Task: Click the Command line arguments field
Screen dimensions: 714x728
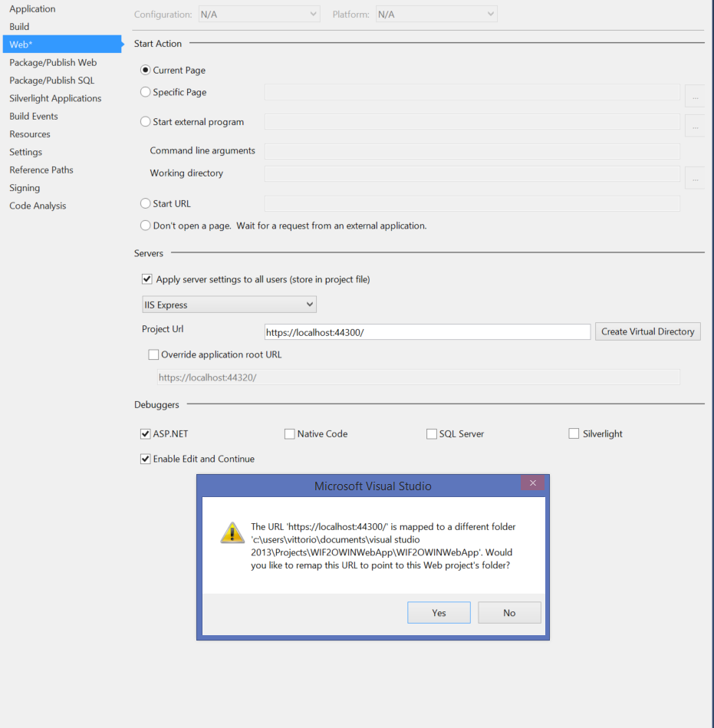Action: pos(472,151)
